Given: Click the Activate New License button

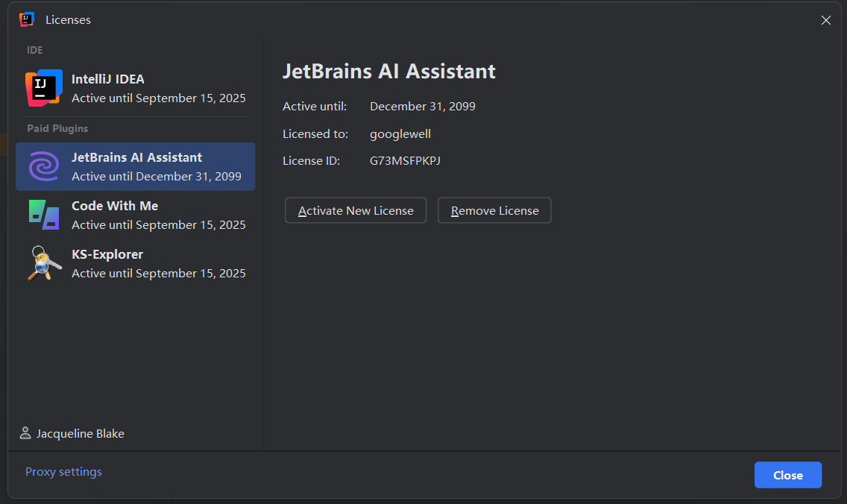Looking at the screenshot, I should [356, 210].
